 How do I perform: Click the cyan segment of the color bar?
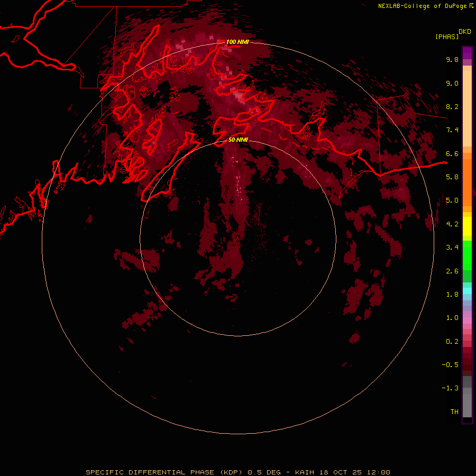467,291
